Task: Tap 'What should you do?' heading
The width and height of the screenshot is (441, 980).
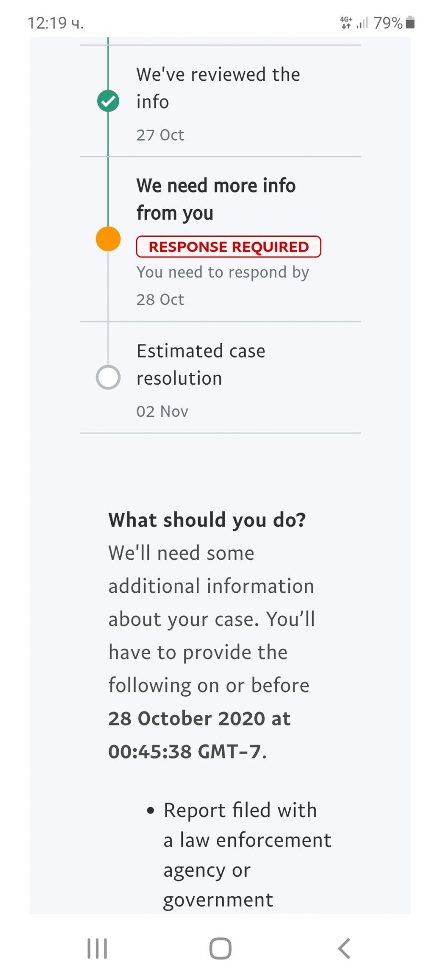Action: point(207,520)
